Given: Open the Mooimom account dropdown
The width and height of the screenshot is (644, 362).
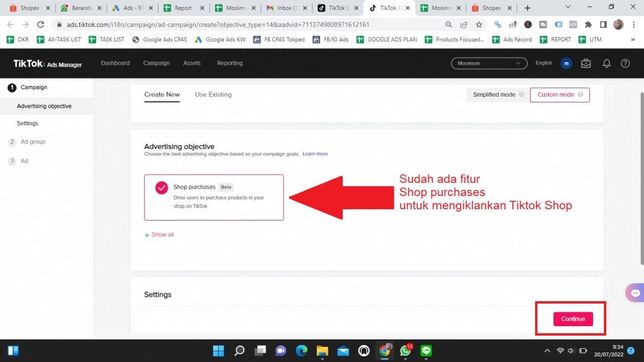Looking at the screenshot, I should pos(489,63).
